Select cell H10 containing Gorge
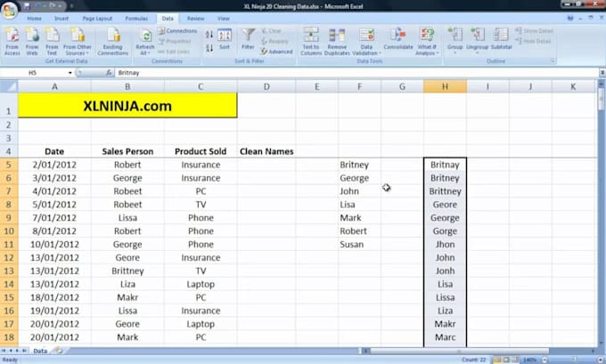This screenshot has height=364, width=606. 445,231
